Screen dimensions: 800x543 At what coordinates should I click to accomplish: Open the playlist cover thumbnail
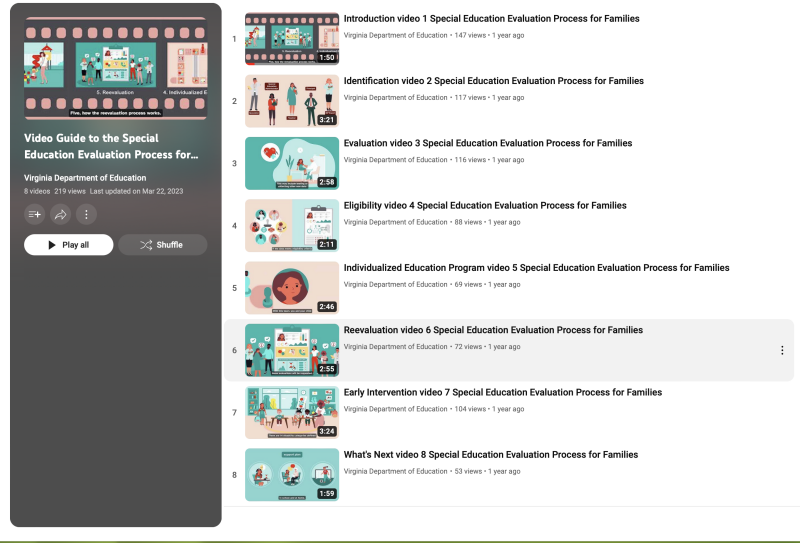116,68
